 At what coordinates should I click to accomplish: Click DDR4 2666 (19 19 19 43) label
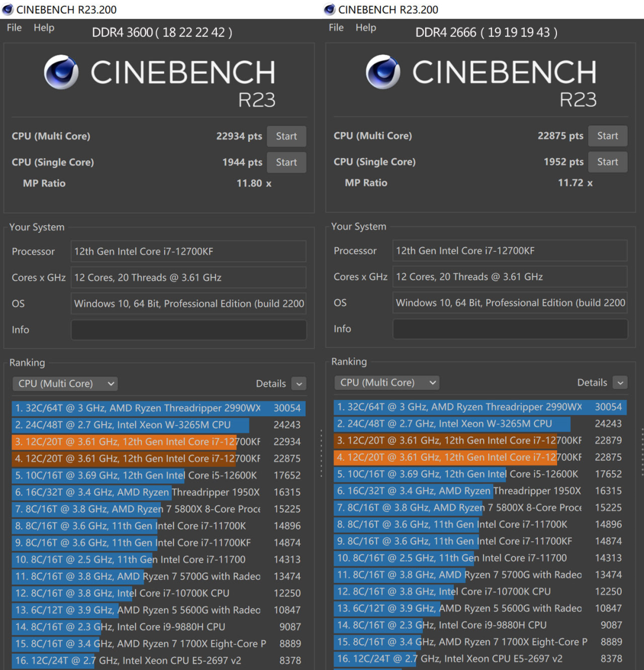coord(487,32)
